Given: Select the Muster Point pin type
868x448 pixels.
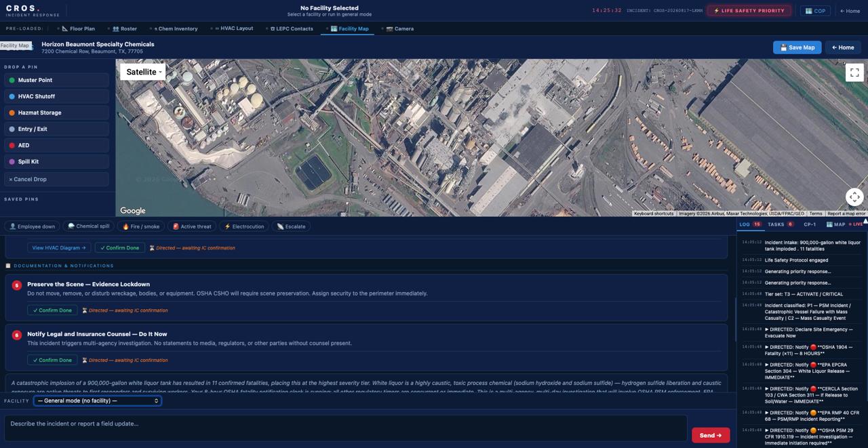Looking at the screenshot, I should tap(56, 80).
